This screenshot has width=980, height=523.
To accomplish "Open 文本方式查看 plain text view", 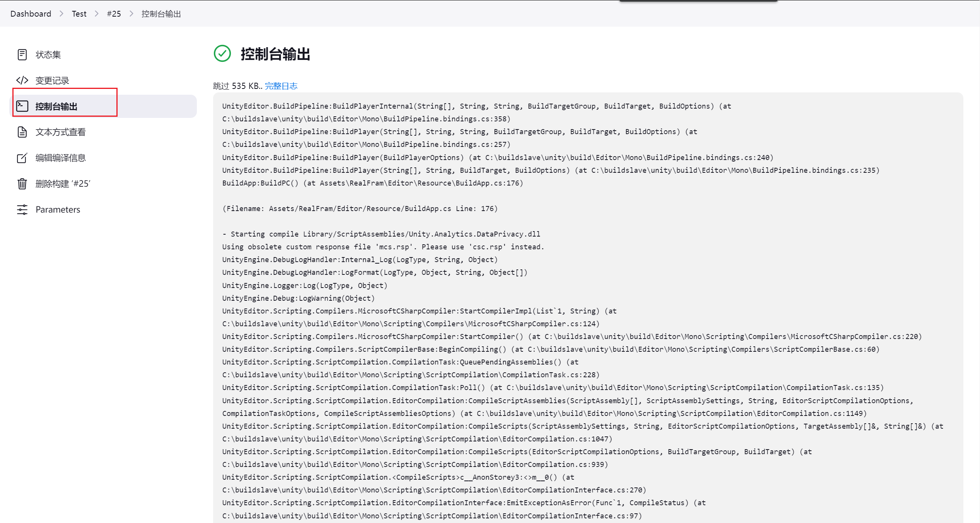I will click(103, 132).
